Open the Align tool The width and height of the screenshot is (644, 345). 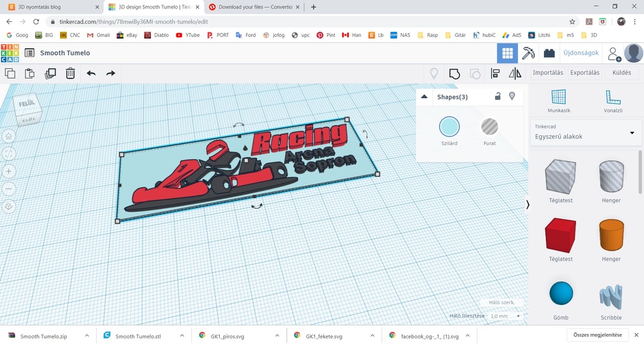(x=496, y=73)
